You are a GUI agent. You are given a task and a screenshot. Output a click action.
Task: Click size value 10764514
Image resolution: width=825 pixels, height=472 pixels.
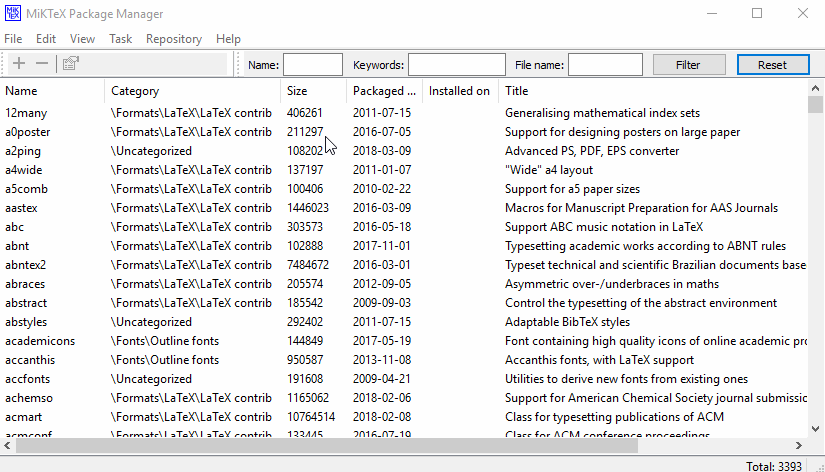click(311, 416)
